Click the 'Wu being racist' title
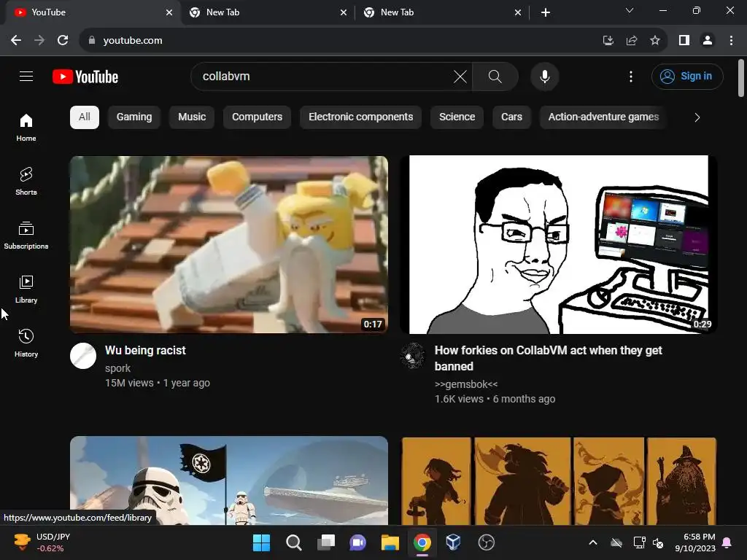 [x=145, y=351]
